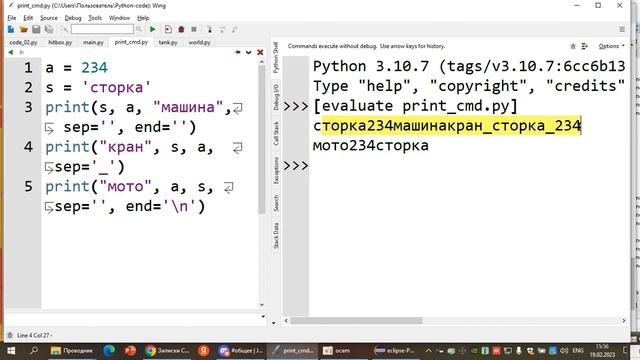Click the bug icon in the status bar
The width and height of the screenshot is (640, 360).
pyautogui.click(x=10, y=335)
